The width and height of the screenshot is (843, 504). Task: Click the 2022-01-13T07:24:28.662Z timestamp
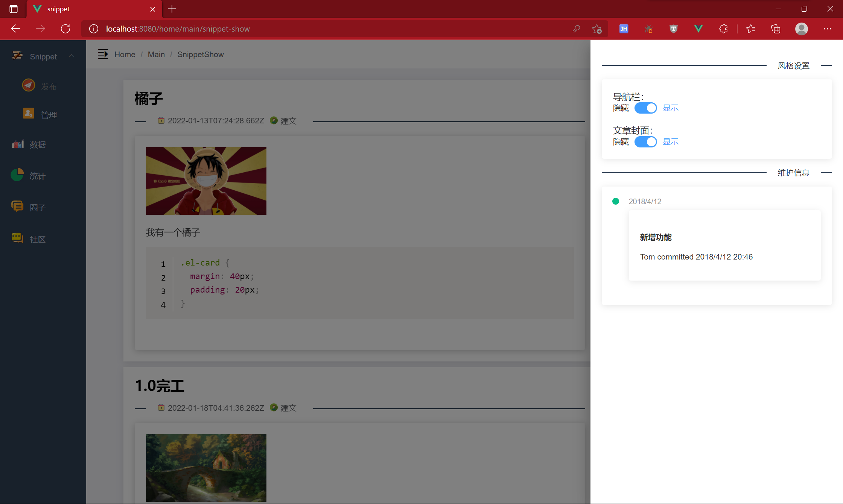point(216,121)
